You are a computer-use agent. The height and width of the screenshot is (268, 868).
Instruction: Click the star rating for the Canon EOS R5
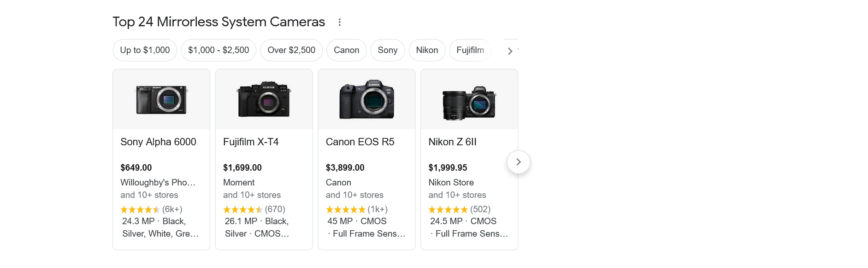(x=346, y=209)
